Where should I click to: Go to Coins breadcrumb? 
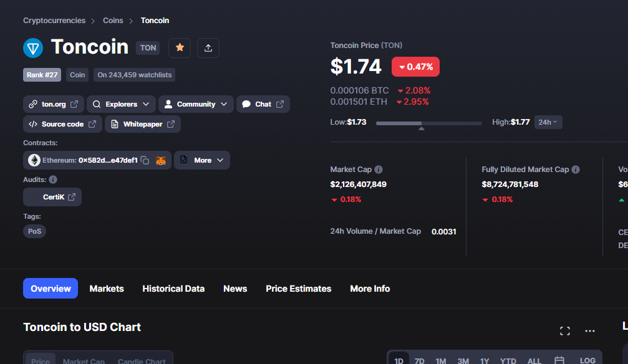pos(113,21)
